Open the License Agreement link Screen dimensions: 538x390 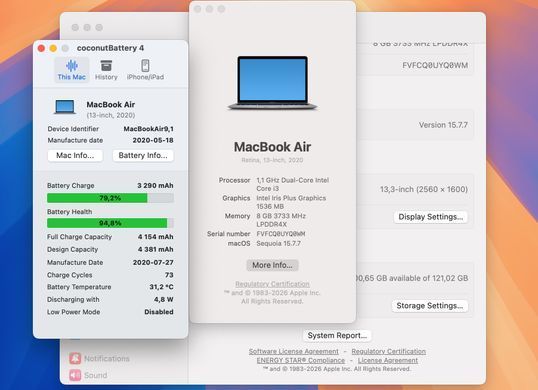388,360
